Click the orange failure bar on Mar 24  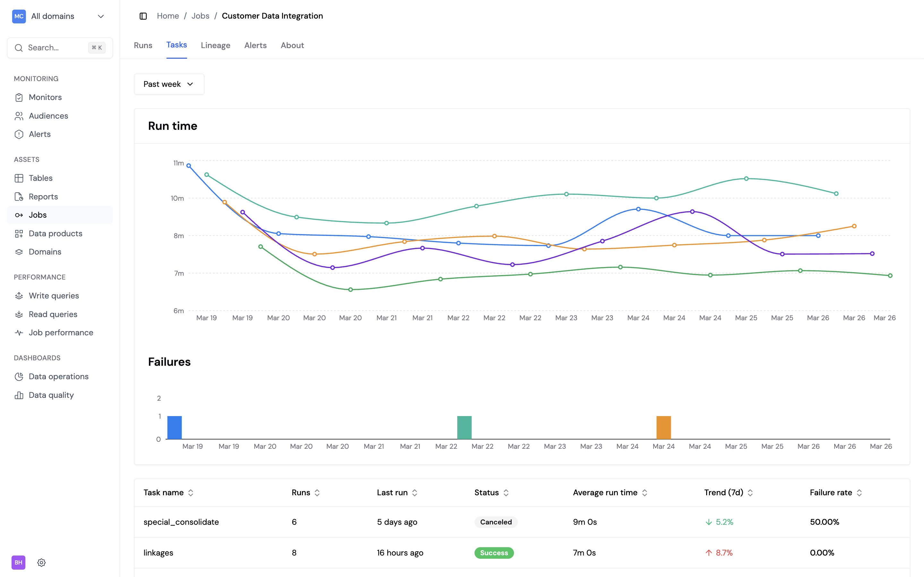point(663,427)
